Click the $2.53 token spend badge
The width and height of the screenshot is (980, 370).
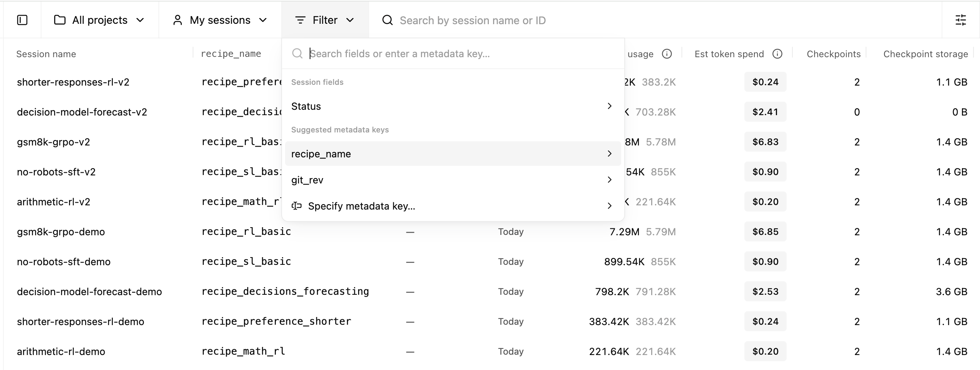click(765, 291)
